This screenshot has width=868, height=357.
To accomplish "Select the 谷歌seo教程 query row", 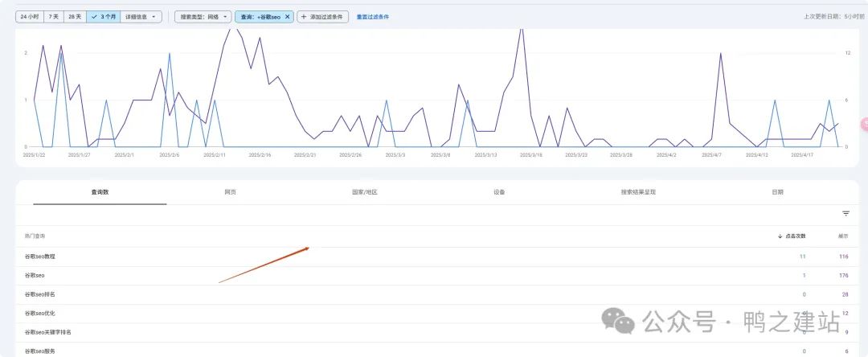I will 437,256.
